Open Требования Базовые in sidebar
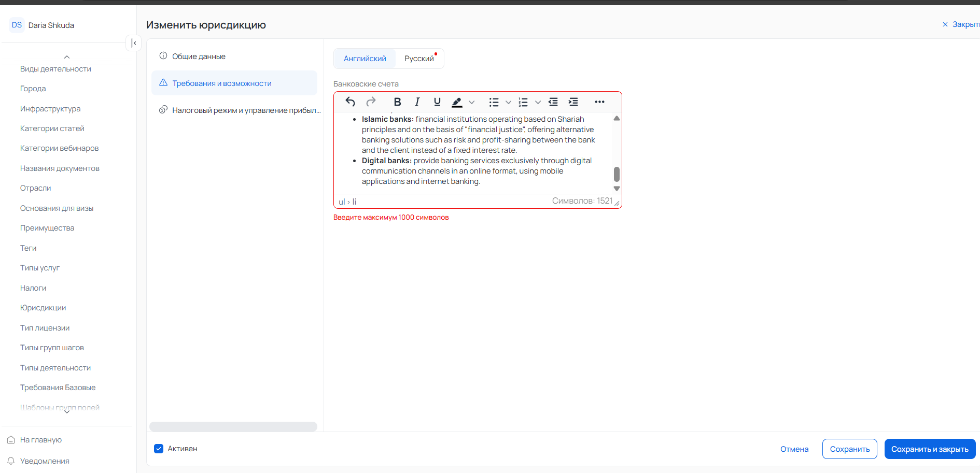980x473 pixels. coord(58,388)
